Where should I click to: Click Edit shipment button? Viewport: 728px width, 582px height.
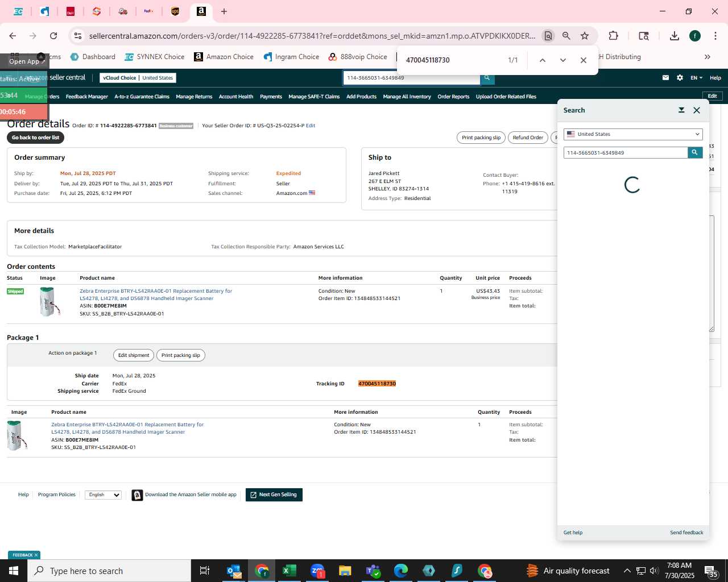[134, 355]
